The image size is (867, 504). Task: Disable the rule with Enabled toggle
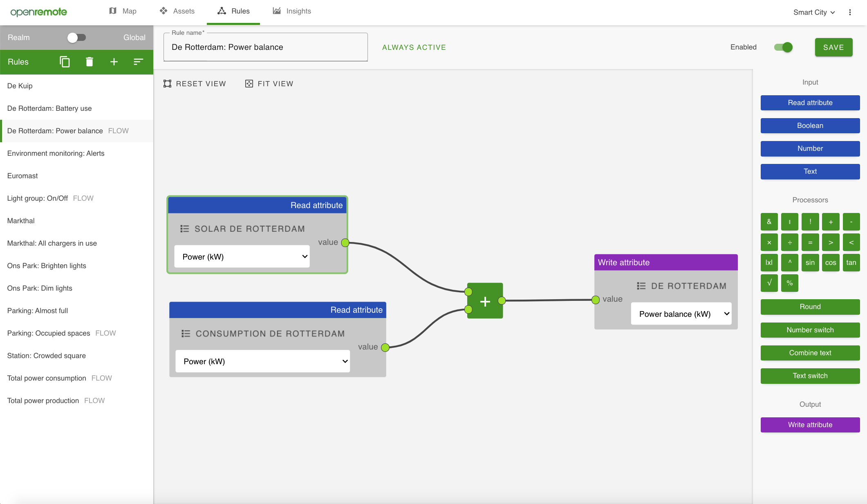pyautogui.click(x=783, y=47)
